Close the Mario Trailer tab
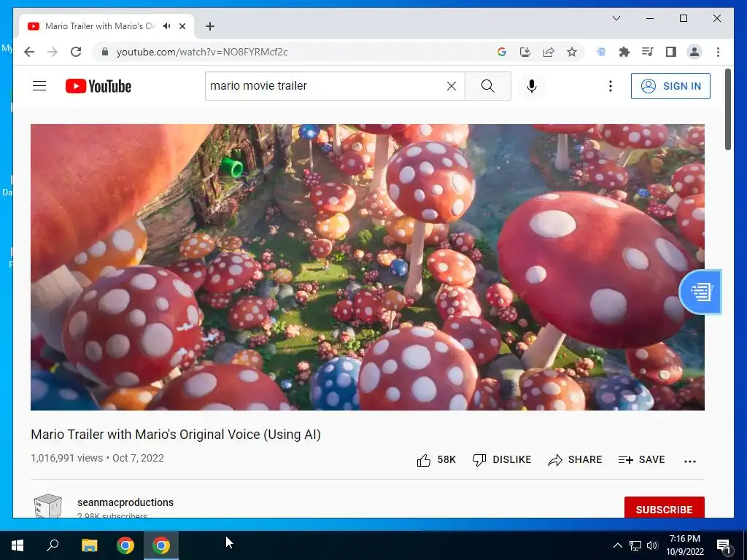This screenshot has height=560, width=747. coord(182,26)
